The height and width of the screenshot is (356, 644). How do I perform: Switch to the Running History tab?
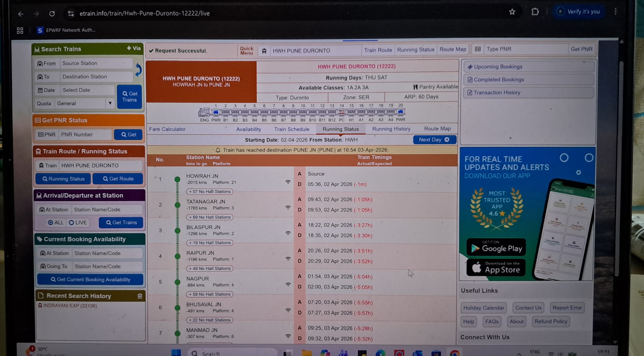tap(391, 129)
